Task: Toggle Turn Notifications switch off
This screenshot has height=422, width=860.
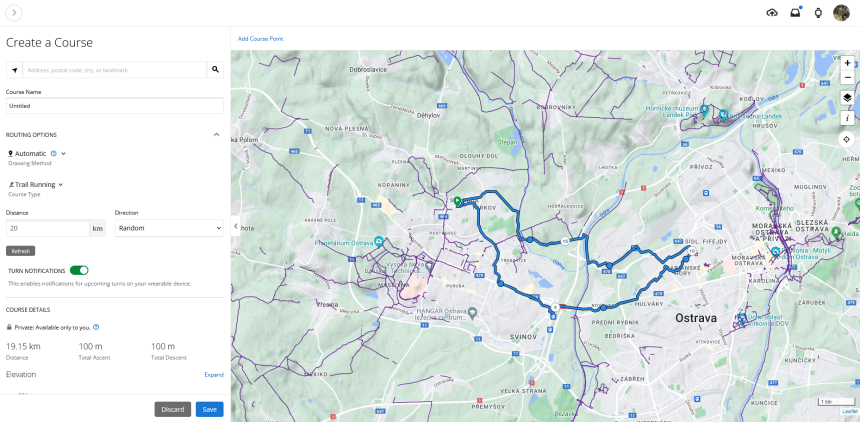Action: (x=79, y=270)
